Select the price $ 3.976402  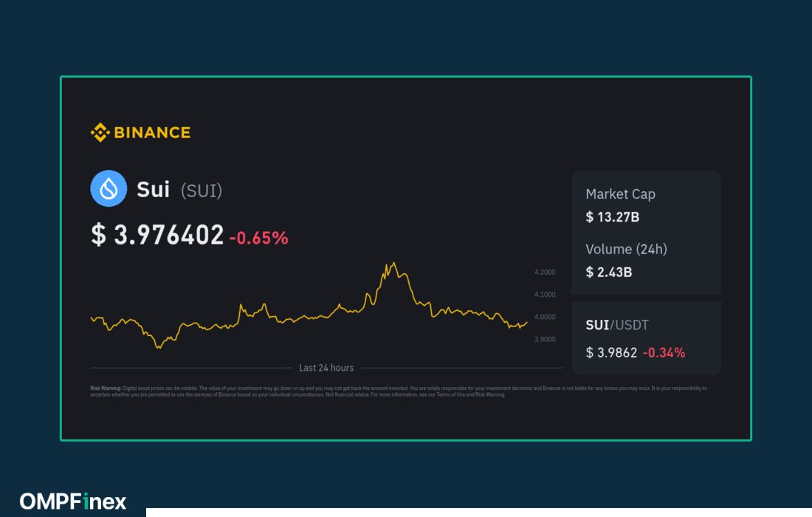[x=157, y=235]
